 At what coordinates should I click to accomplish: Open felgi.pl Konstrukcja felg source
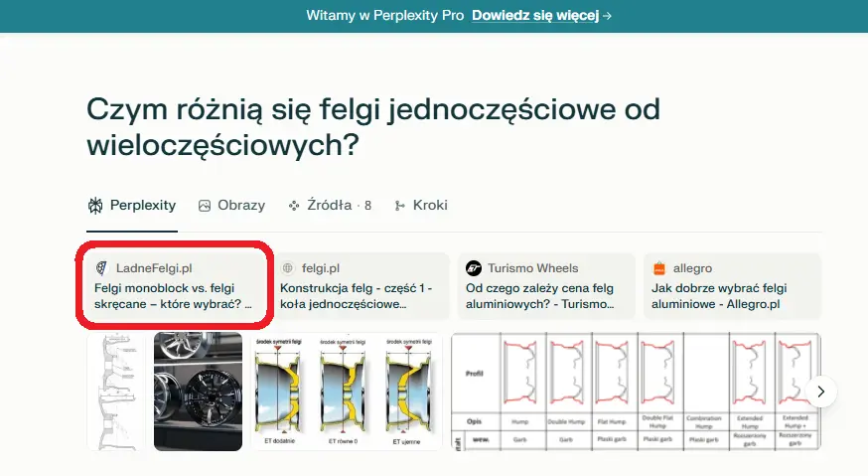coord(361,286)
